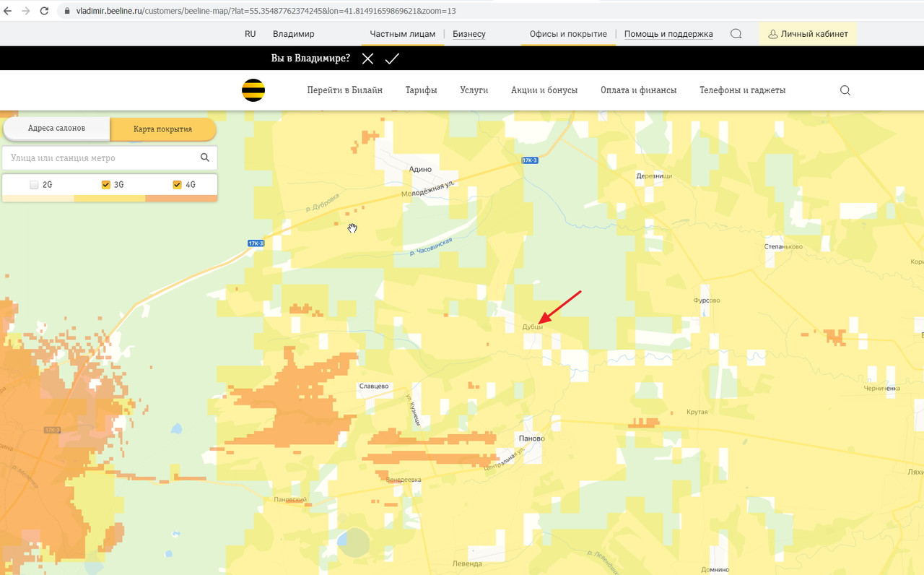This screenshot has height=575, width=924.
Task: Click the Фурсово label on map
Action: 707,301
